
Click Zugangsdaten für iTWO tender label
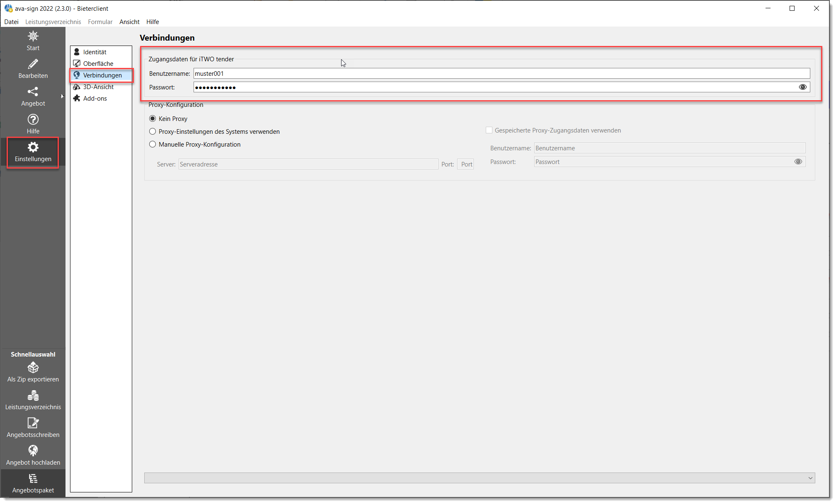point(191,59)
